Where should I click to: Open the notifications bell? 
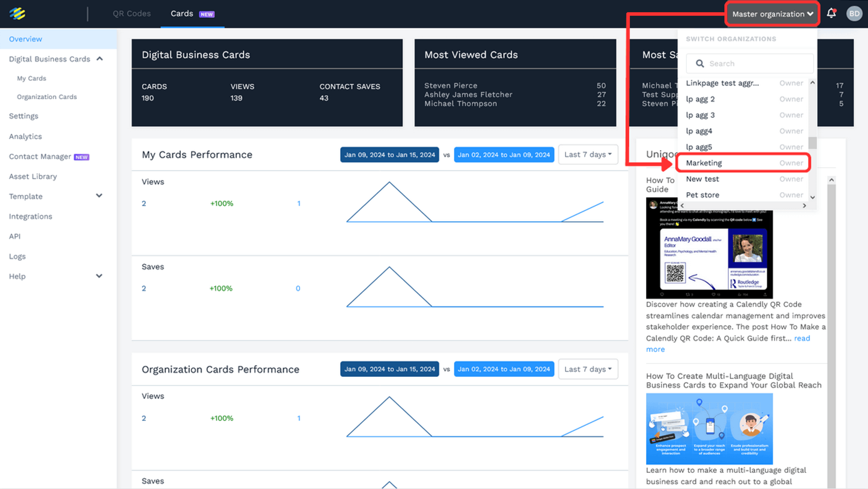pos(831,14)
